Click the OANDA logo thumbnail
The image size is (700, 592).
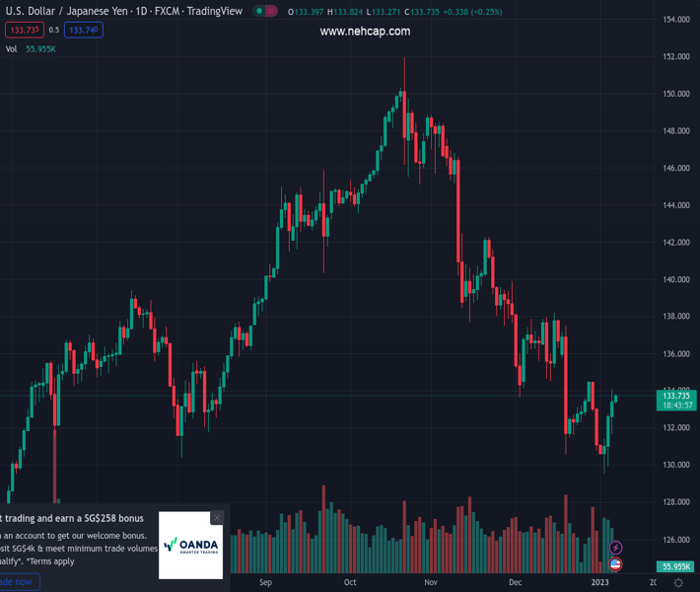(191, 545)
